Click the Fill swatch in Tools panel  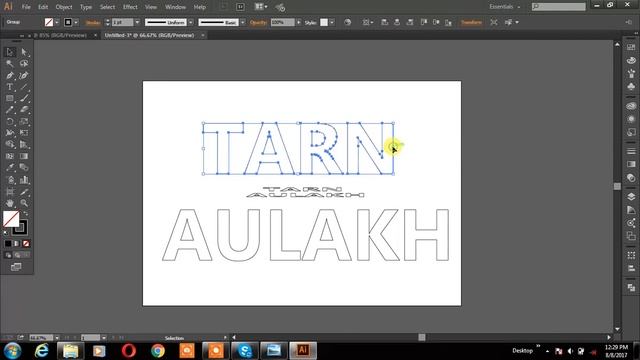pyautogui.click(x=11, y=219)
